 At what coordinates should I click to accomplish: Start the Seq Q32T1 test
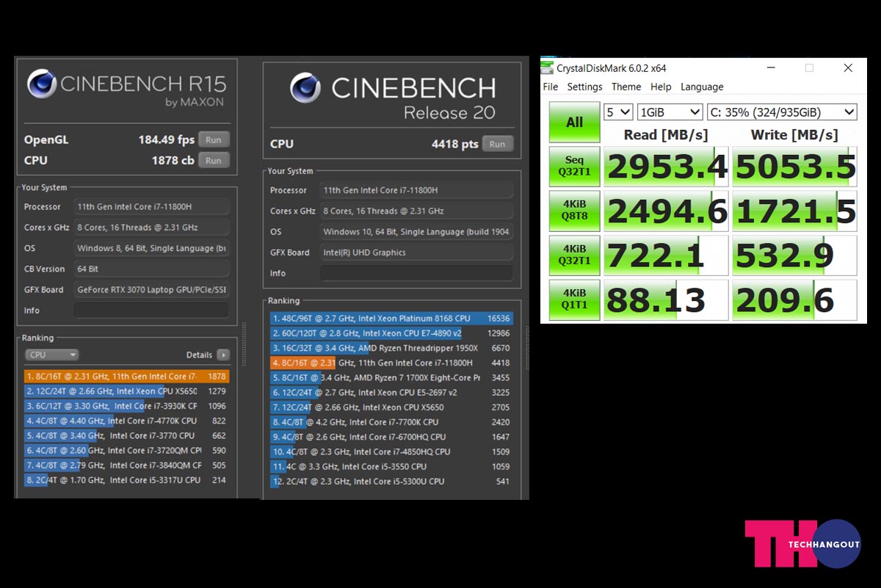coord(574,167)
